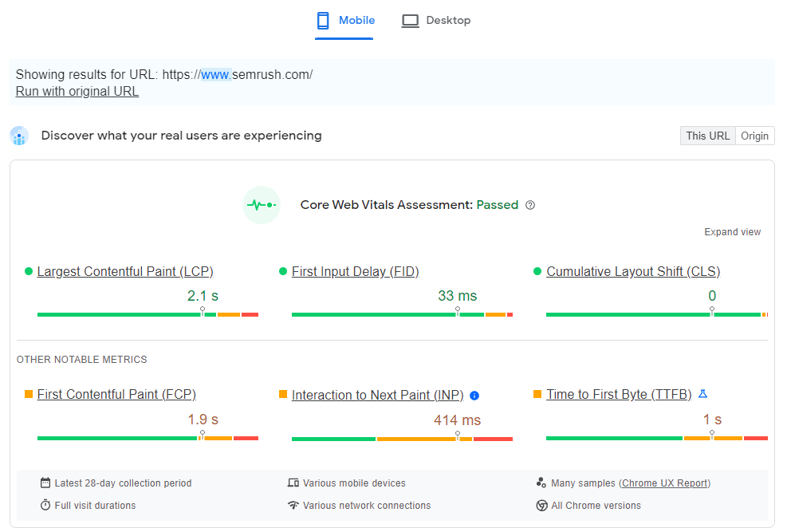Click the Chrome icon beside All Chrome versions
The image size is (787, 532).
coord(542,505)
